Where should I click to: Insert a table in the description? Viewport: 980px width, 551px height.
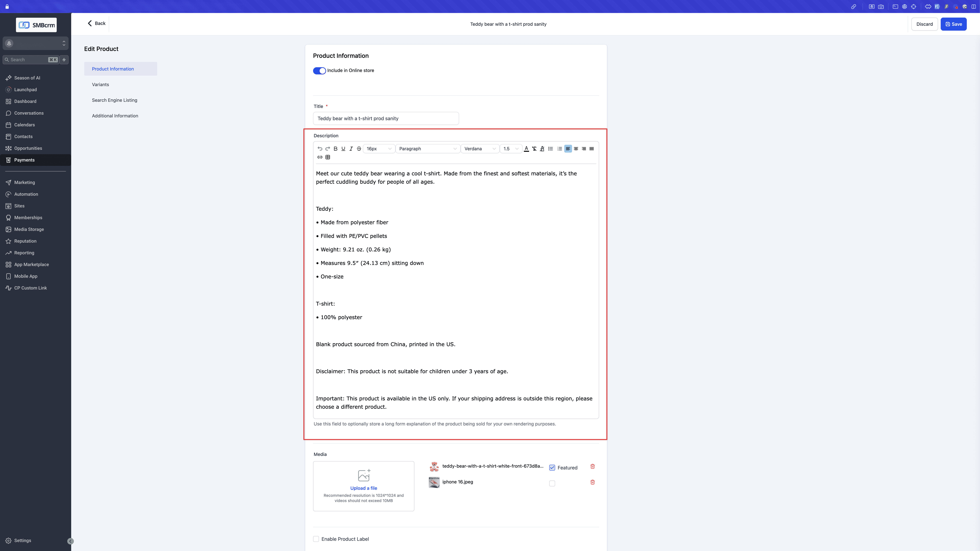(x=328, y=157)
